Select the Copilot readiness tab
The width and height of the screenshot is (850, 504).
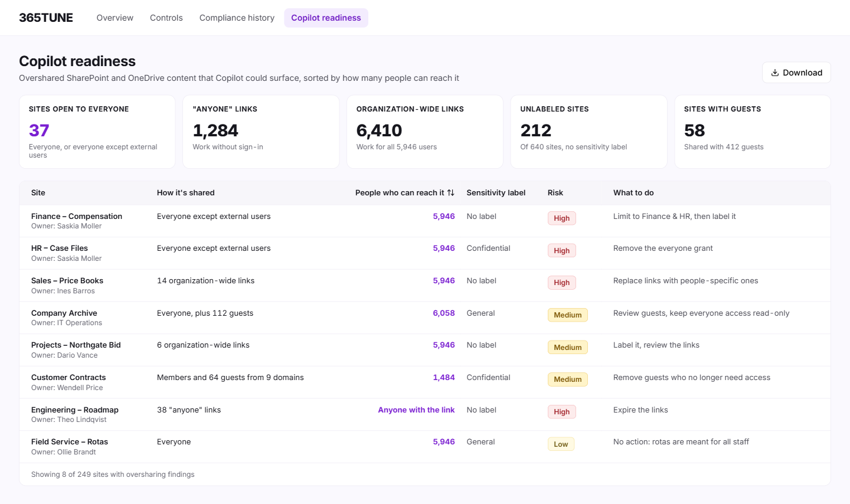326,18
